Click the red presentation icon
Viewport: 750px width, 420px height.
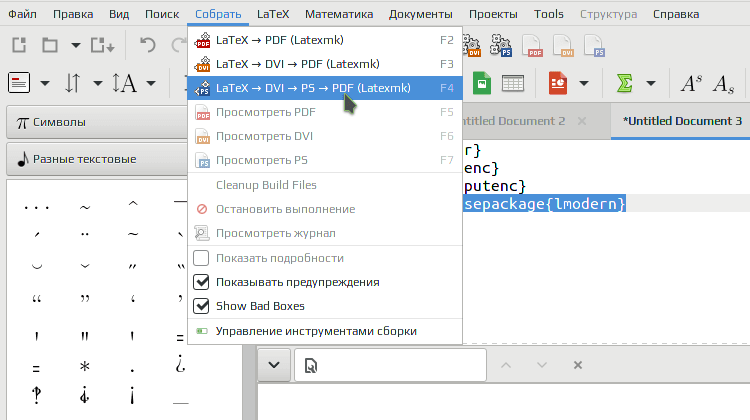coord(558,83)
